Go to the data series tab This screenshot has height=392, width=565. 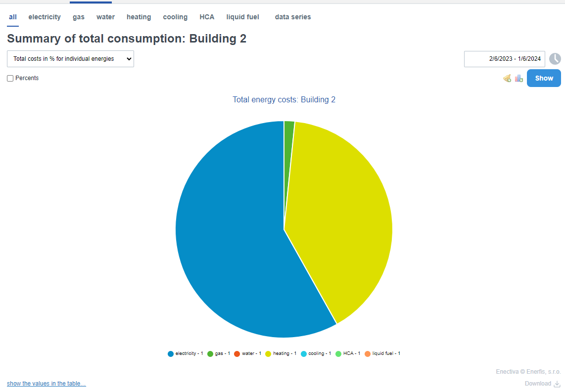click(x=293, y=17)
